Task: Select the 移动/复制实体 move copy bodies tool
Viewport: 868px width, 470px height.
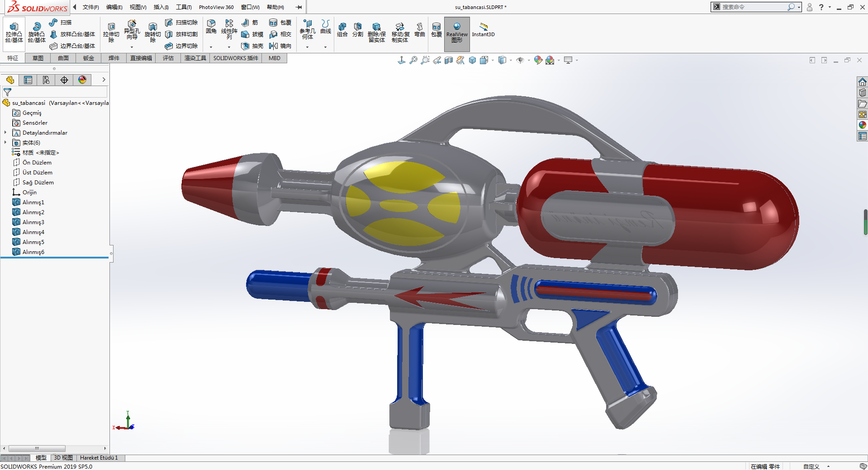Action: pos(400,33)
